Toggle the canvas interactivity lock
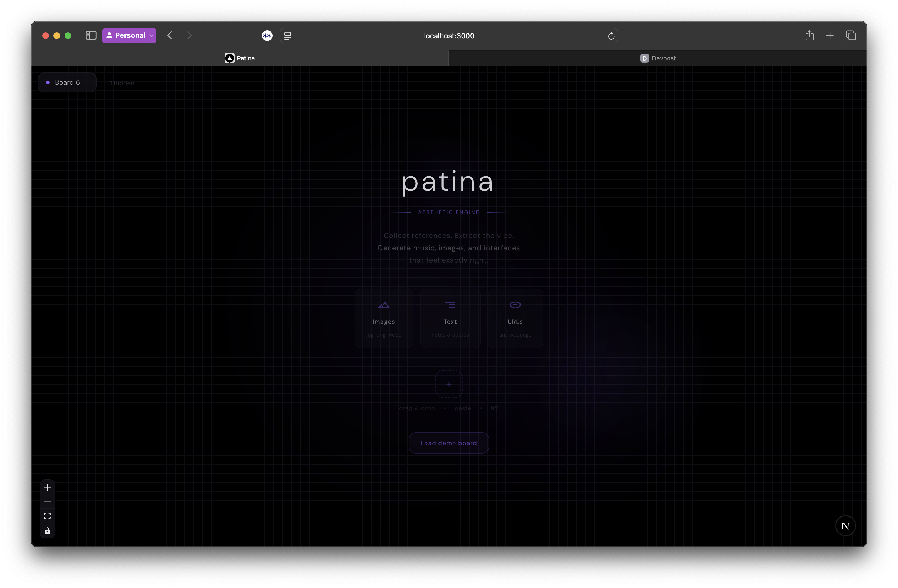Image resolution: width=898 pixels, height=588 pixels. tap(47, 531)
